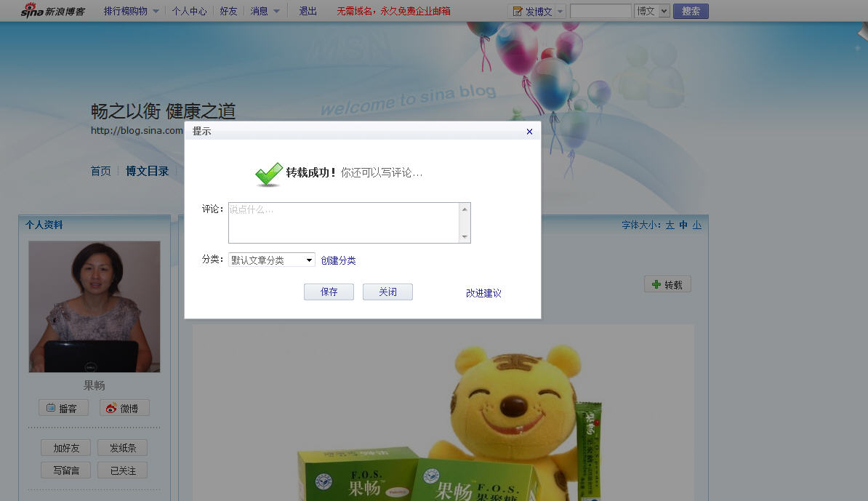Expand the arrow beside 发博文
The height and width of the screenshot is (501, 868).
(x=560, y=11)
